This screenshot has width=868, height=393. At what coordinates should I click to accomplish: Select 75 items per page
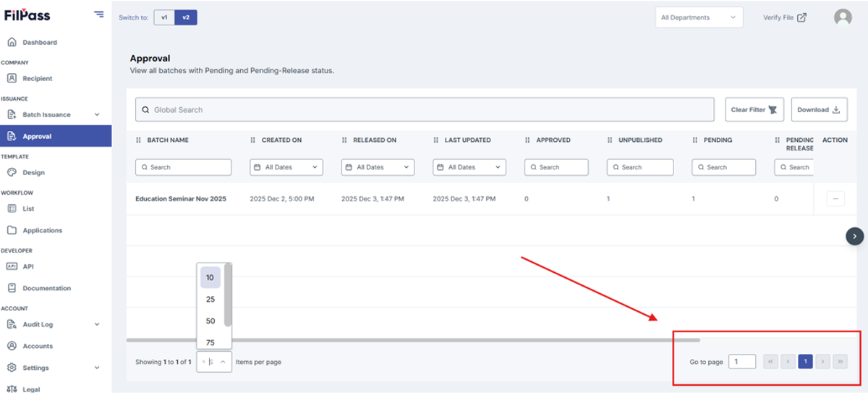[x=210, y=342]
